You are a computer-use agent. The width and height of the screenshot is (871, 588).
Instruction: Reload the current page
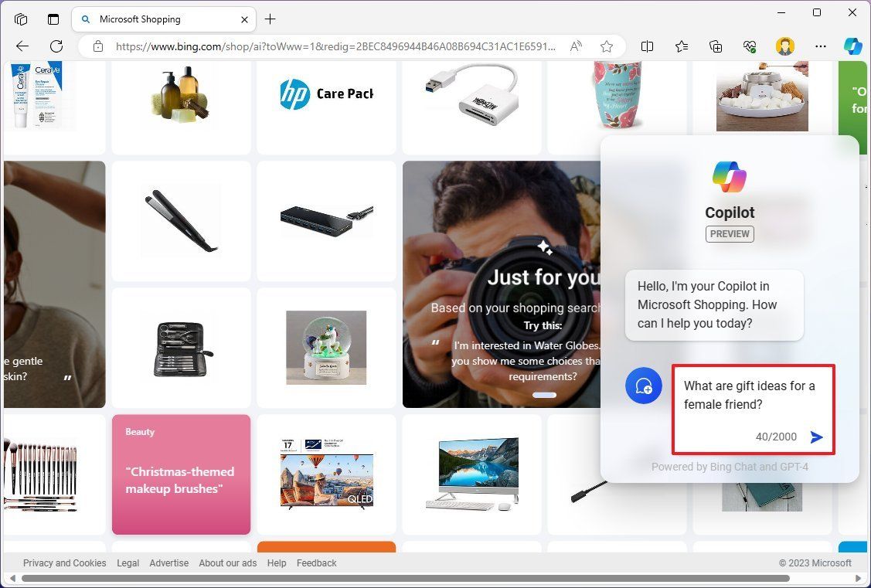coord(56,46)
